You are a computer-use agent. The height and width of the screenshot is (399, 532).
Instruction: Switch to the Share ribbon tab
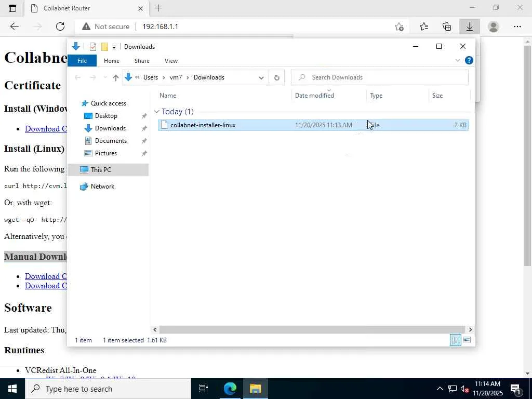click(x=142, y=61)
